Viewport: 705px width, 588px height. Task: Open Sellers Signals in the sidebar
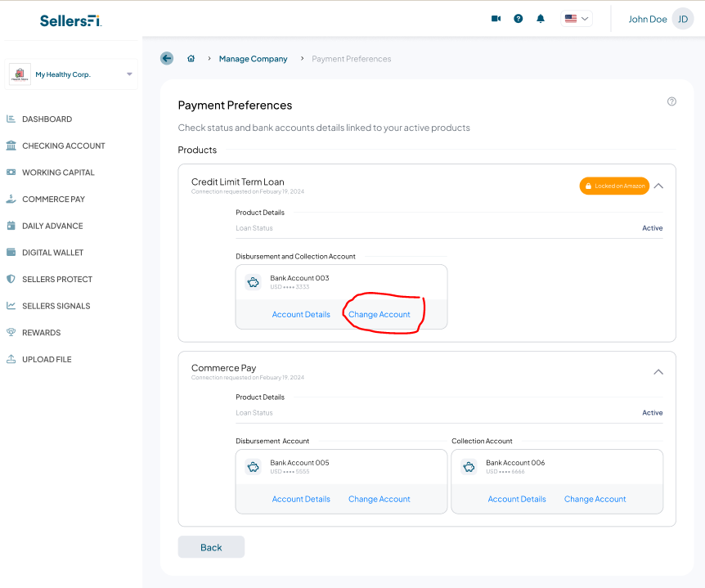click(x=56, y=306)
